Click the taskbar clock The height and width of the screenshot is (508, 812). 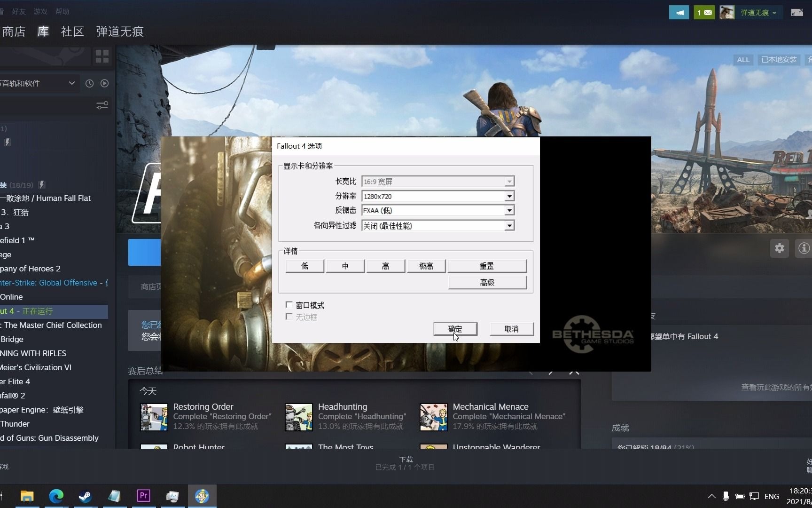800,496
